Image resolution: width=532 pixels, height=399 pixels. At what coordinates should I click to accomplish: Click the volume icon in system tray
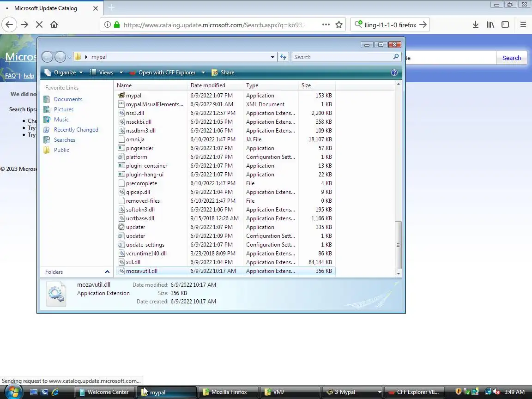(x=496, y=392)
